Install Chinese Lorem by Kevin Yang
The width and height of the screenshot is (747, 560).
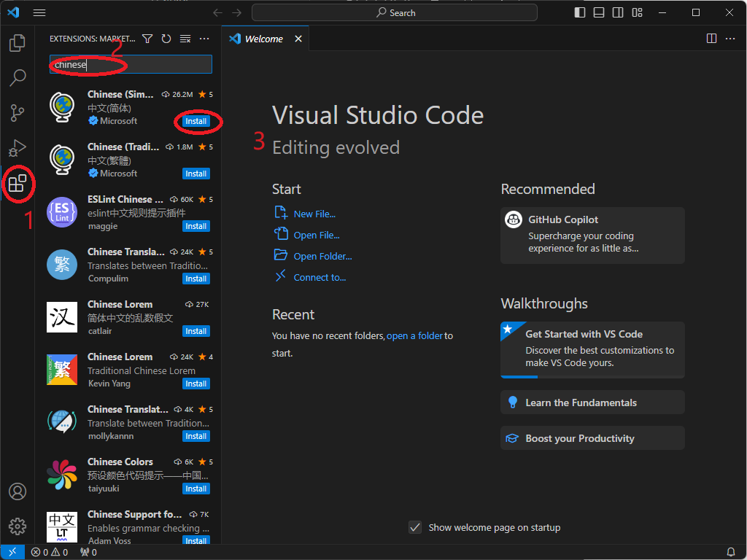click(x=196, y=384)
